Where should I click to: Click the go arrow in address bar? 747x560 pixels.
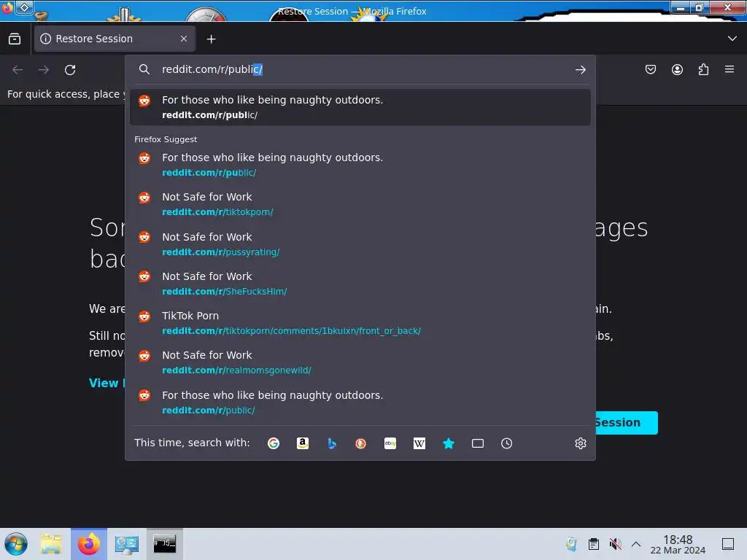click(580, 70)
